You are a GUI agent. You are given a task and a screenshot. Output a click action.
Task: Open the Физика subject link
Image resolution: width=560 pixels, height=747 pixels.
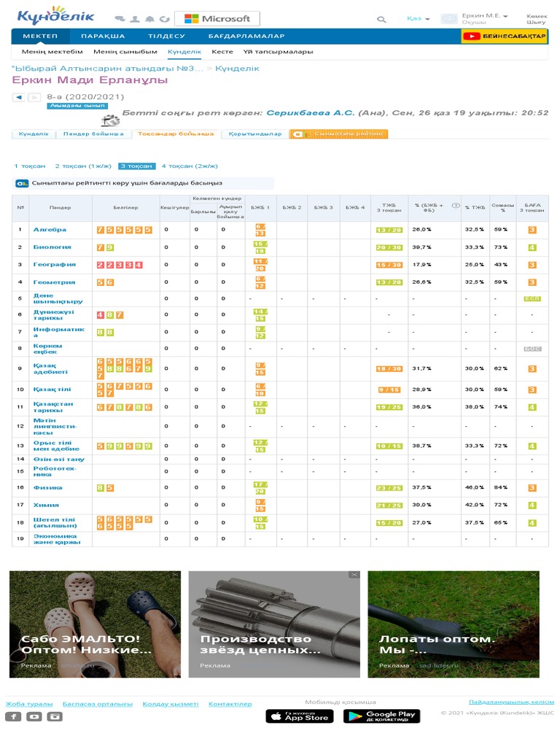click(47, 488)
